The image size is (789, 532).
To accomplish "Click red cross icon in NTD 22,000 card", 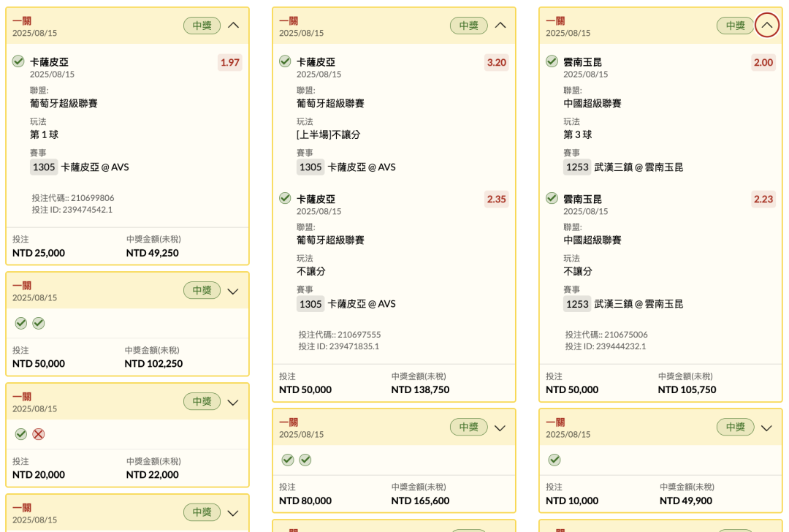I will coord(38,434).
